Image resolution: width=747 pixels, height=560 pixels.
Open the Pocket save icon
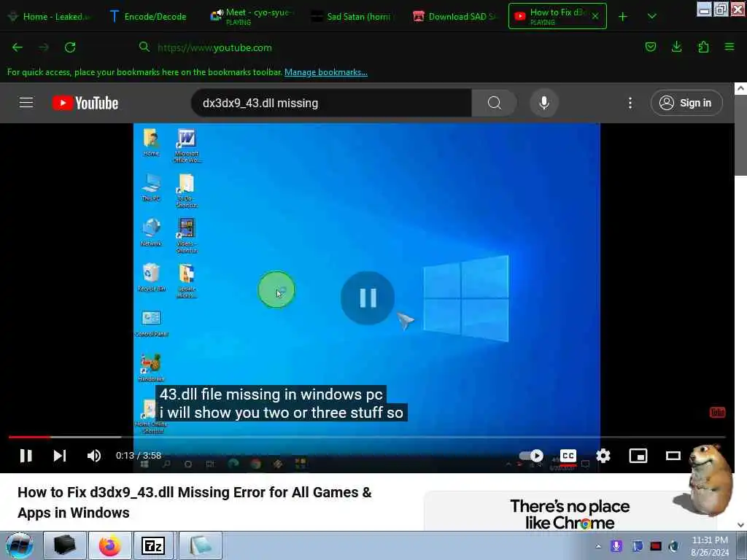click(x=650, y=47)
